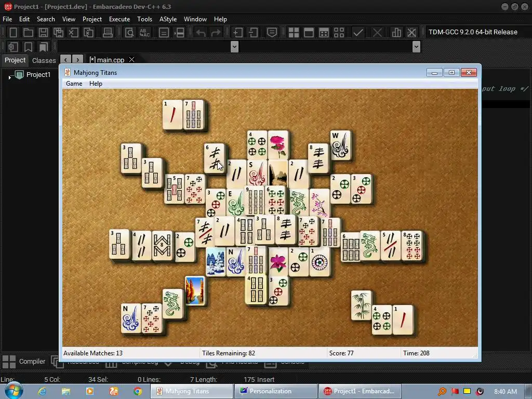The image size is (532, 399).
Task: Select the S wind Mahjong tile
Action: tap(257, 174)
